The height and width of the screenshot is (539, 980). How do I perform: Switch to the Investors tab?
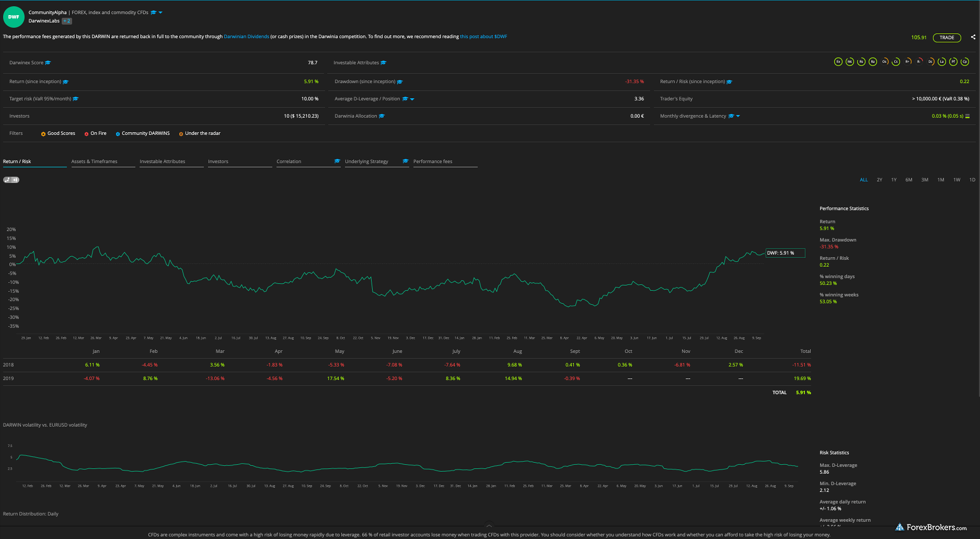pyautogui.click(x=240, y=162)
